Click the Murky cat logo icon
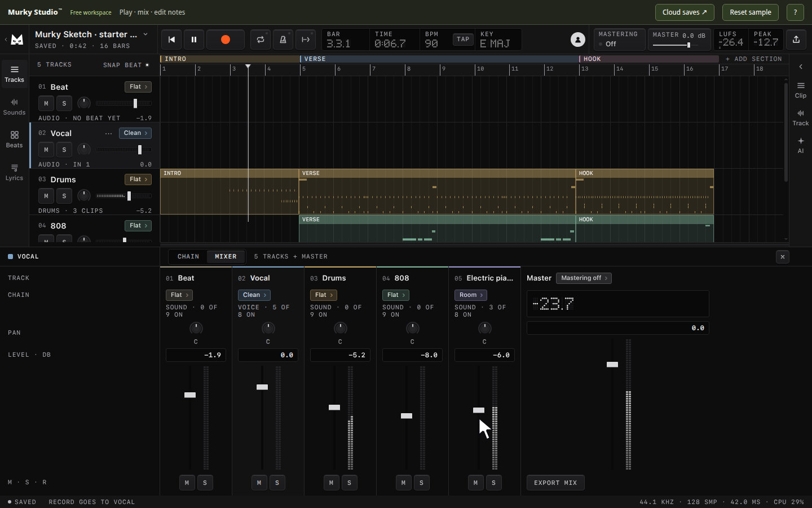 coord(17,40)
